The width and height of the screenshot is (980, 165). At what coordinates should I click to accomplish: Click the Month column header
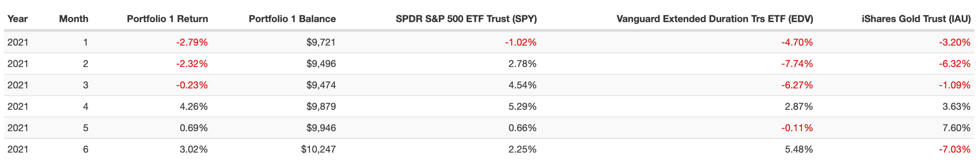pyautogui.click(x=73, y=19)
